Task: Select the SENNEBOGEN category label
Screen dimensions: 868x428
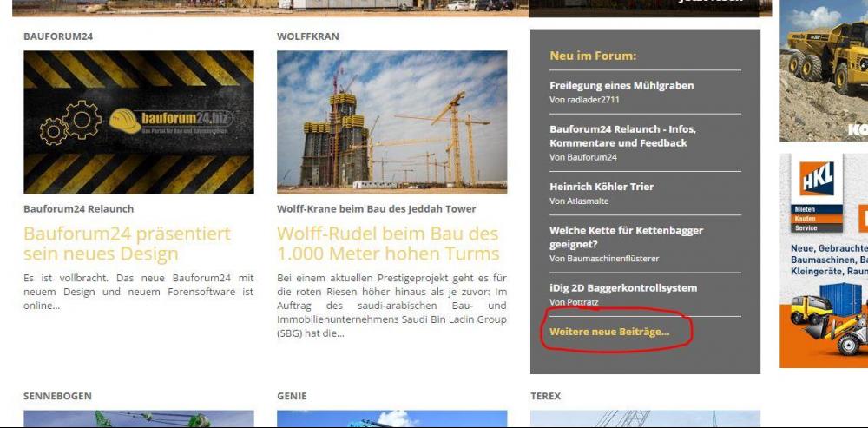Action: (57, 396)
